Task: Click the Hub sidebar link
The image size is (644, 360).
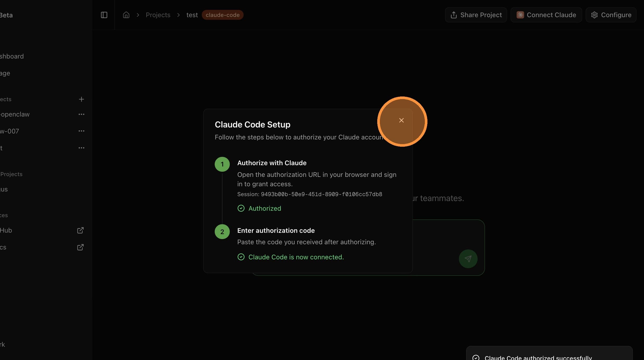Action: [x=6, y=230]
